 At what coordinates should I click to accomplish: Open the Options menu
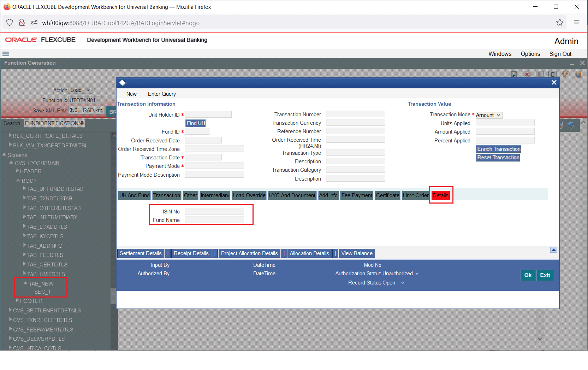click(x=530, y=54)
